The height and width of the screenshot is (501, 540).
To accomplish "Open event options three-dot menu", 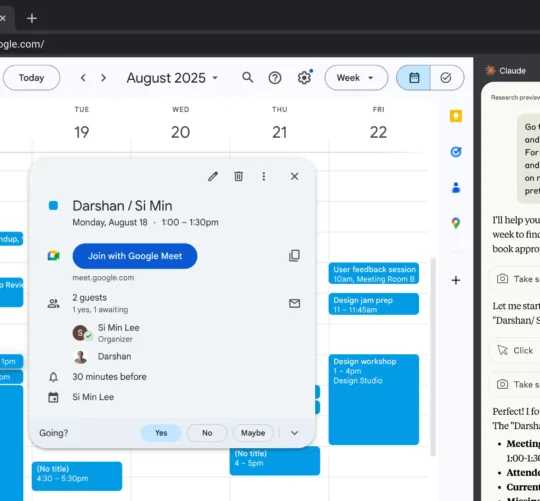I will [x=263, y=176].
